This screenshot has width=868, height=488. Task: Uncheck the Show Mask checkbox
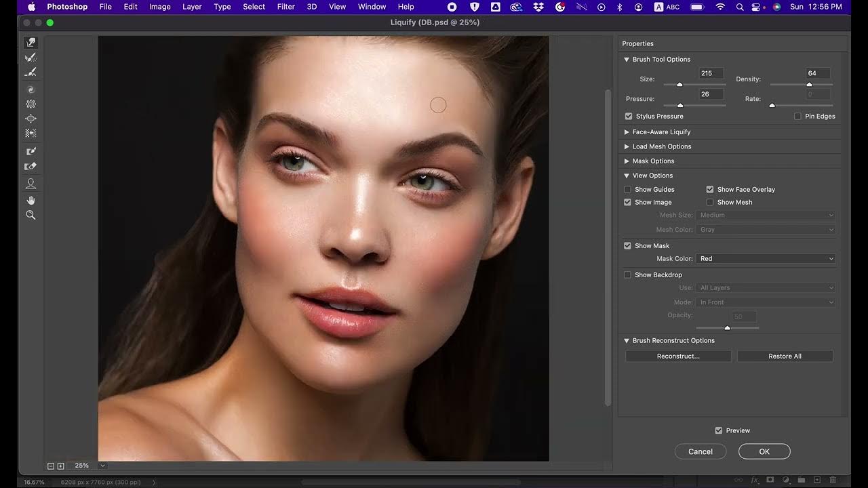[x=627, y=246]
